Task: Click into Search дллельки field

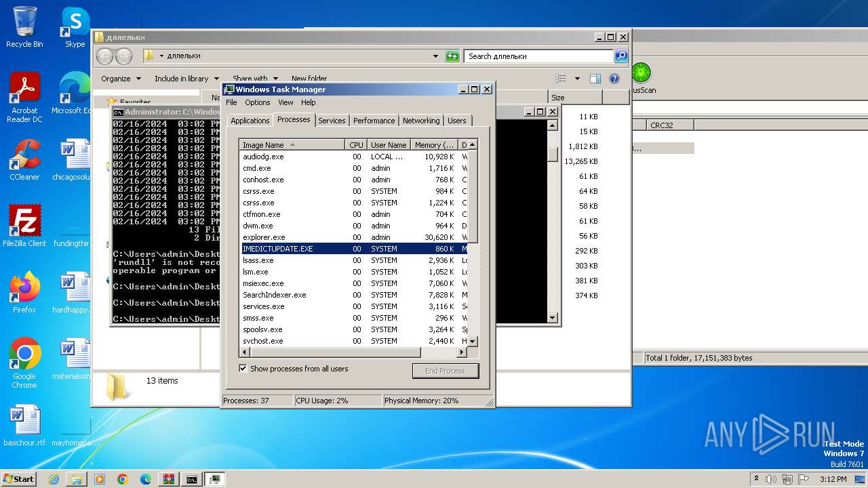Action: pyautogui.click(x=539, y=56)
